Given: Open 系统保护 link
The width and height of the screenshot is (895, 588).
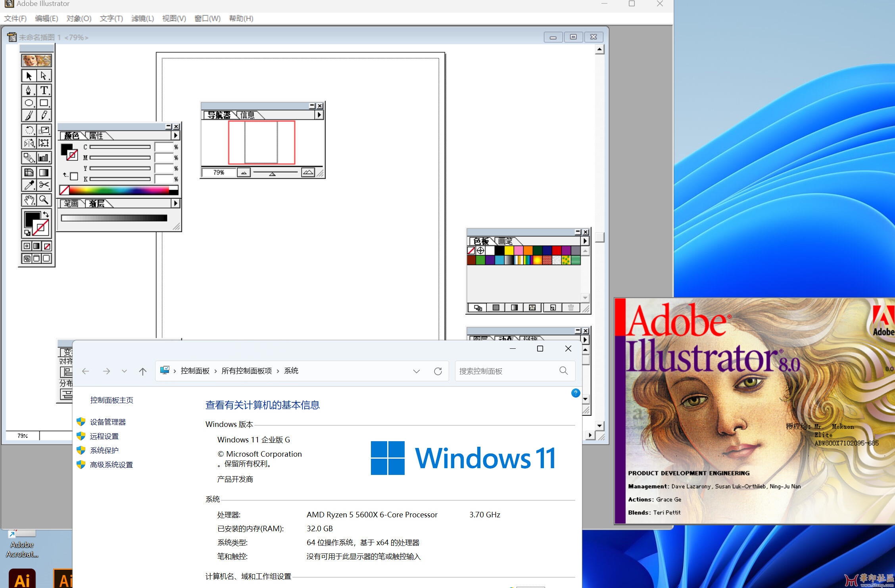Looking at the screenshot, I should [104, 450].
